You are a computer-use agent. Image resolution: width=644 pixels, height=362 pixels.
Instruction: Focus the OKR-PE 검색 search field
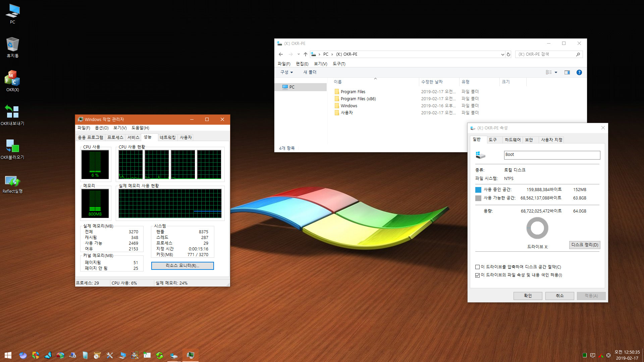[549, 54]
